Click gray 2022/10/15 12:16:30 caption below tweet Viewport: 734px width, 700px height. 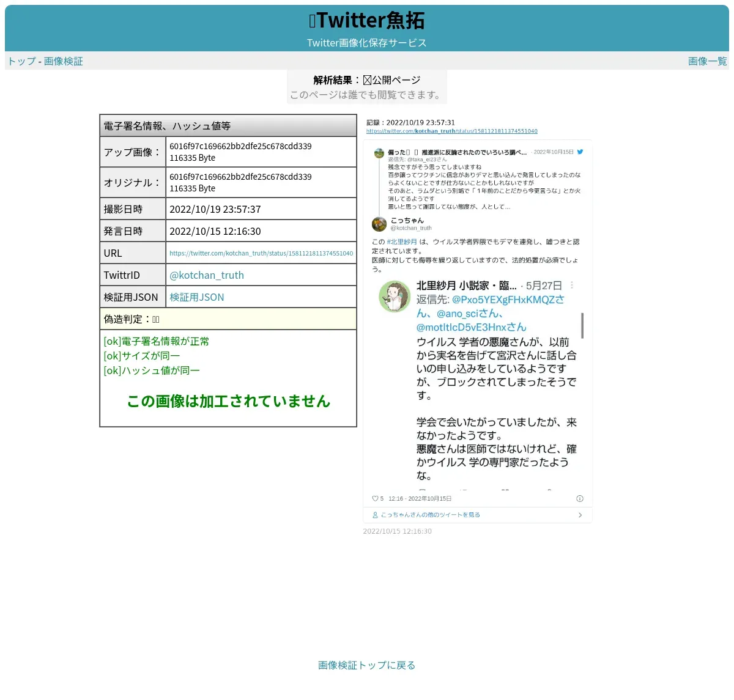[x=398, y=531]
